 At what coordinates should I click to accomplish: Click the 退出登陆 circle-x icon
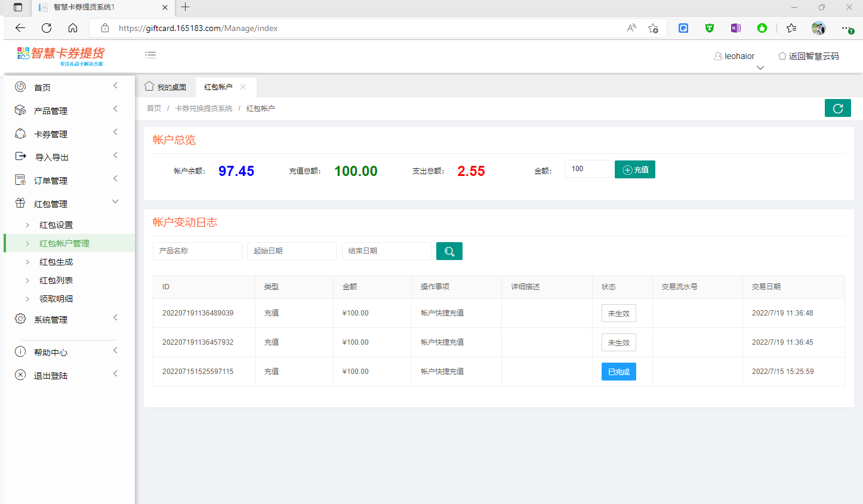20,375
